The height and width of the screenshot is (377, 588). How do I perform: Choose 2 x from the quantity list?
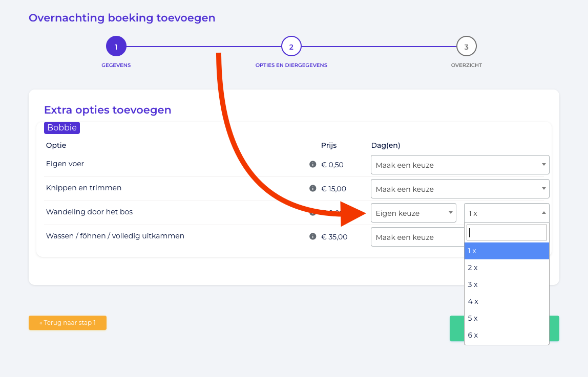click(x=507, y=268)
